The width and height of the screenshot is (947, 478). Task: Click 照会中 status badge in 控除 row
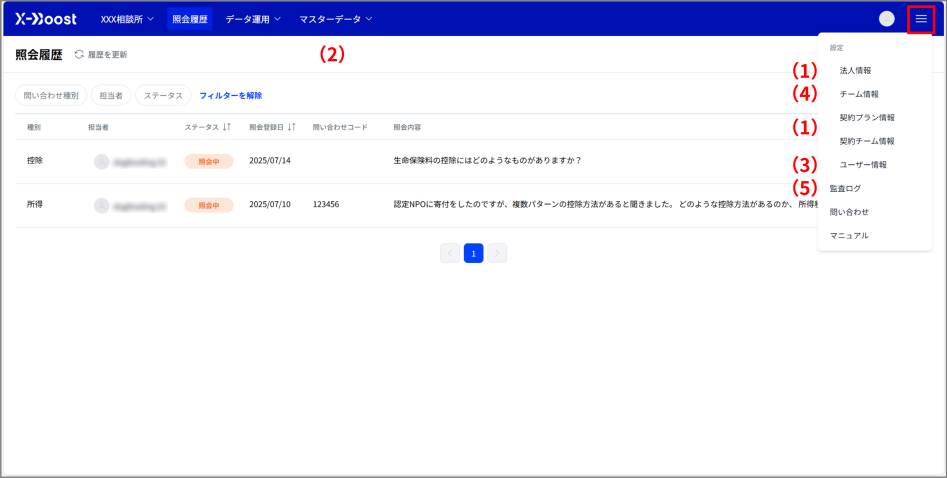pyautogui.click(x=209, y=161)
